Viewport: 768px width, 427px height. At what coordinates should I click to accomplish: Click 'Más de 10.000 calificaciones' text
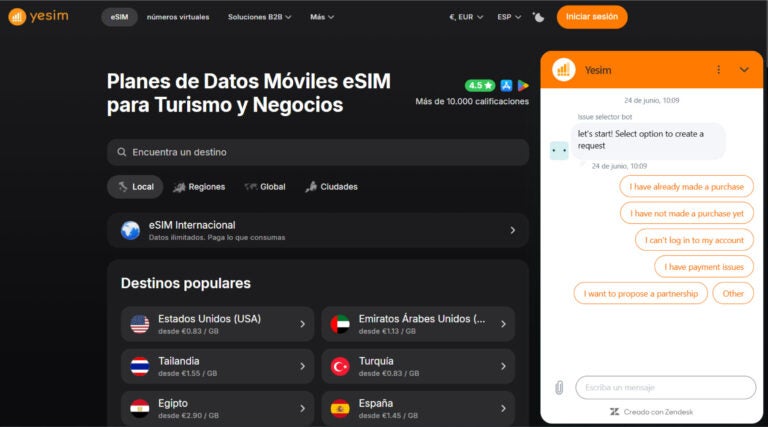pyautogui.click(x=472, y=101)
